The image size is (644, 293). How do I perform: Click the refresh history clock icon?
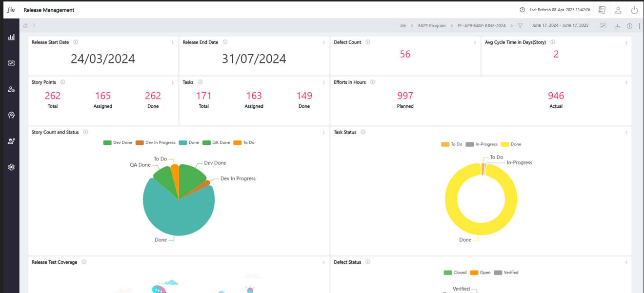pos(523,10)
